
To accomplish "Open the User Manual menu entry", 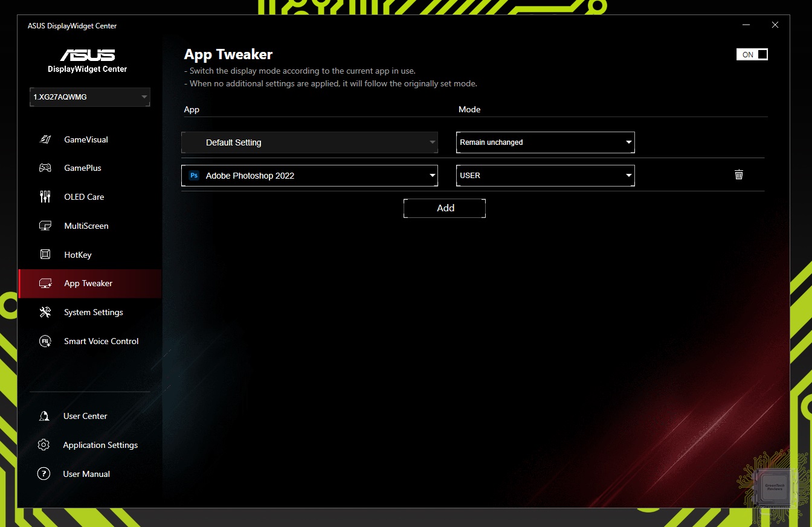I will [86, 474].
